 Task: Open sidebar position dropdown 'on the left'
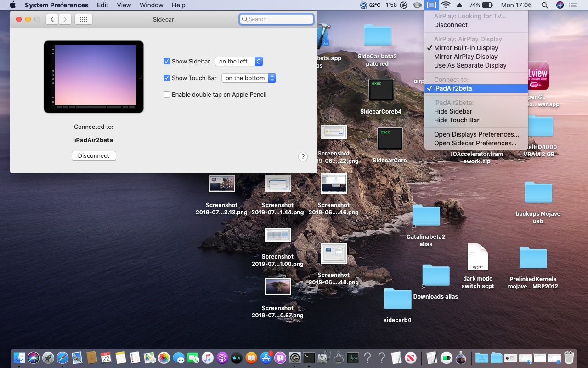point(239,61)
